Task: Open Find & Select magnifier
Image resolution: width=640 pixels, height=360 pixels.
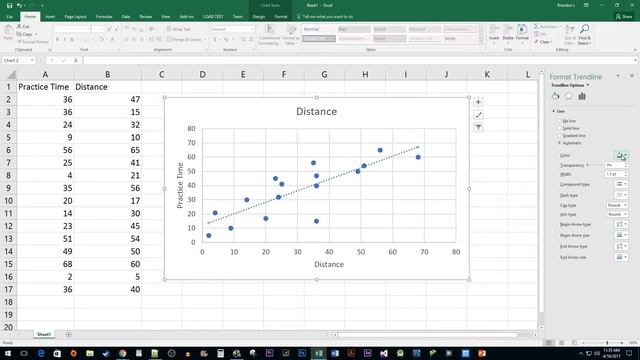Action: coord(584,34)
